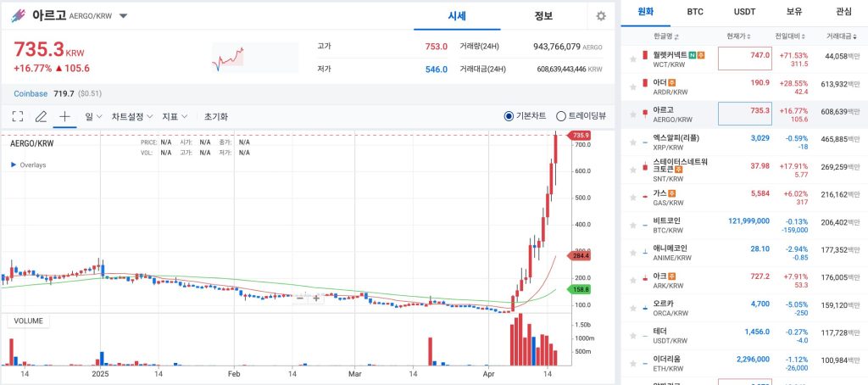
Task: Click the chart zoom in plus button
Action: [316, 298]
